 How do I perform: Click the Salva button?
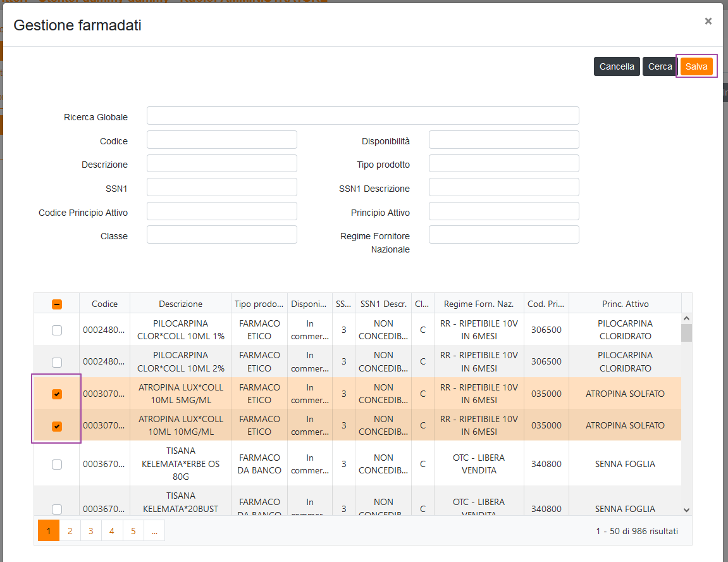(696, 66)
